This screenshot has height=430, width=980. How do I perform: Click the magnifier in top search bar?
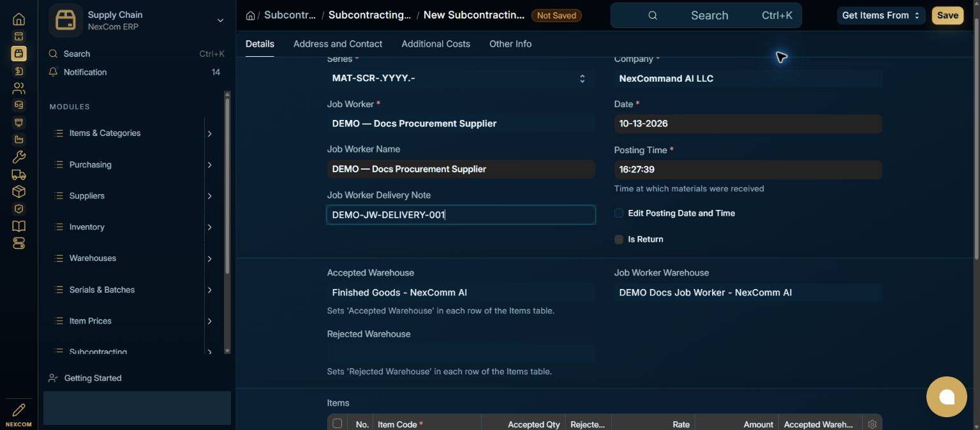[x=653, y=15]
